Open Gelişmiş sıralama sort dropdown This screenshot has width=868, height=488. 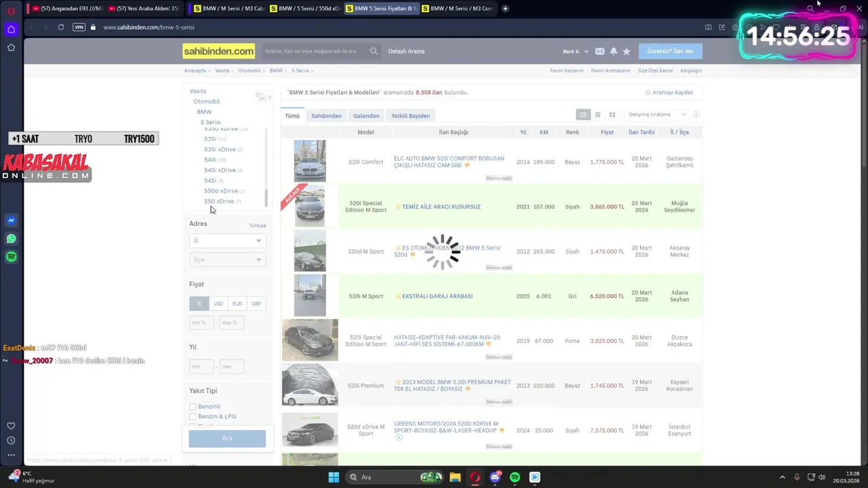tap(656, 115)
